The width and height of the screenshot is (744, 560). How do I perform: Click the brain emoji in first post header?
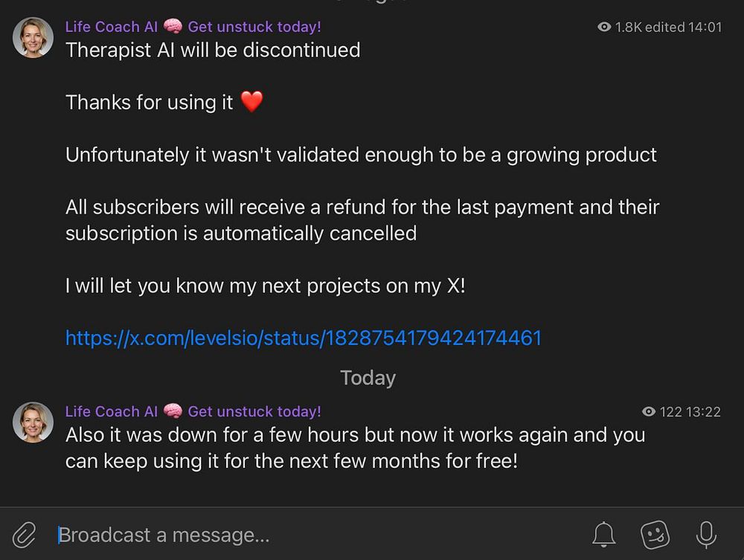(173, 26)
